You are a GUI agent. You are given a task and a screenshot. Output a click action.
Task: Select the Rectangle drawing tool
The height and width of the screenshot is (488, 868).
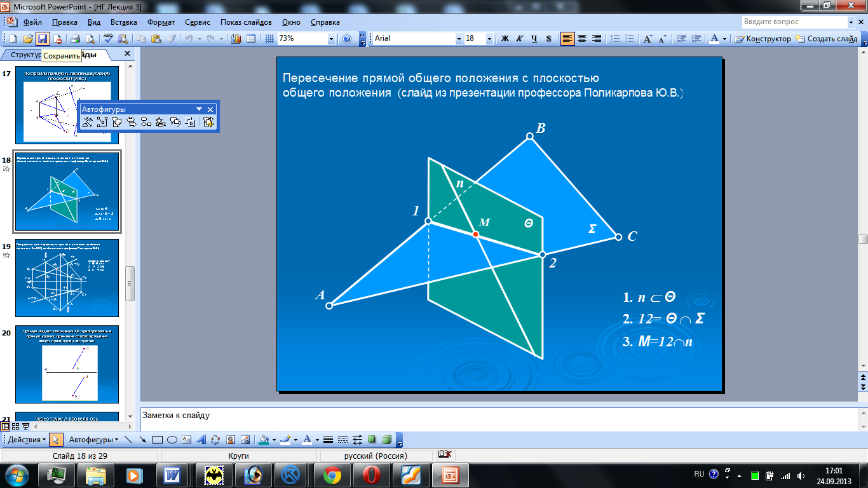(157, 440)
